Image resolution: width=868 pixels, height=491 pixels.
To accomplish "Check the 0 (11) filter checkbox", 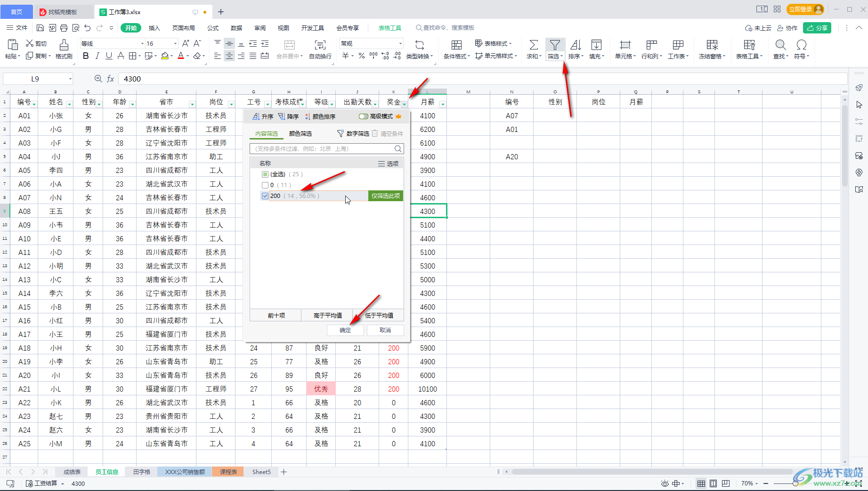I will (265, 185).
